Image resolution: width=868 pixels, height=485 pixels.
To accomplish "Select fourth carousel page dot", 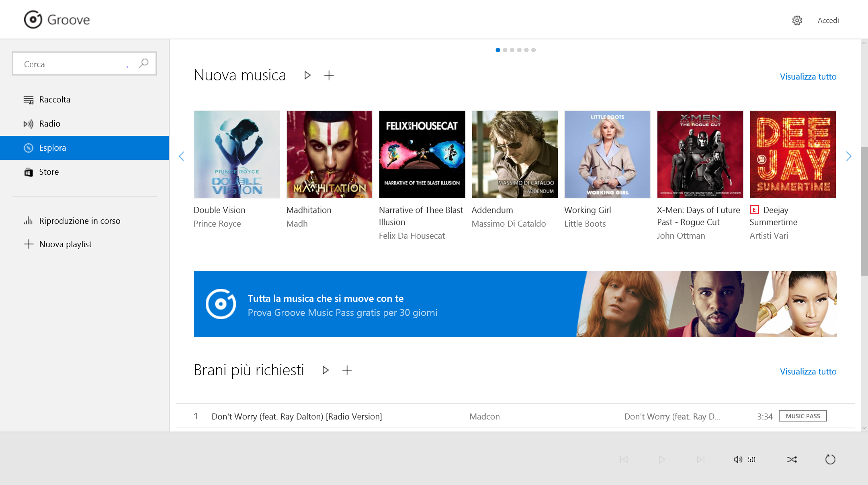I will tap(519, 50).
